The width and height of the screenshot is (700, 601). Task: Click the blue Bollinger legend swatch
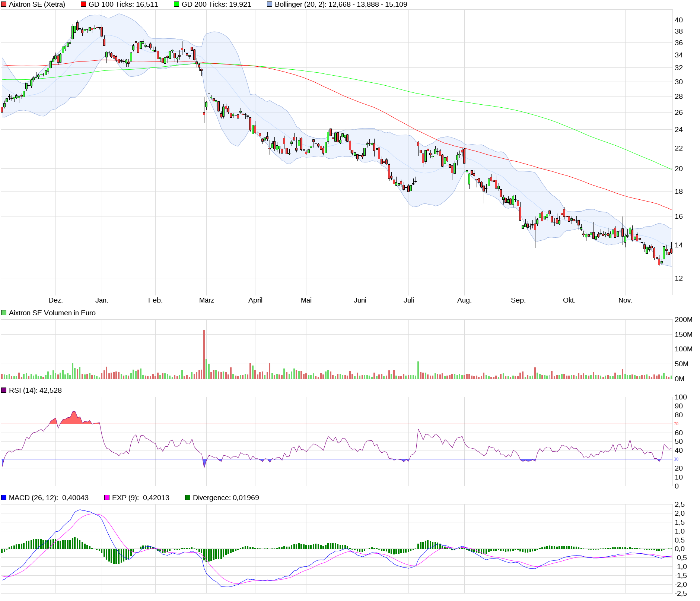point(270,4)
